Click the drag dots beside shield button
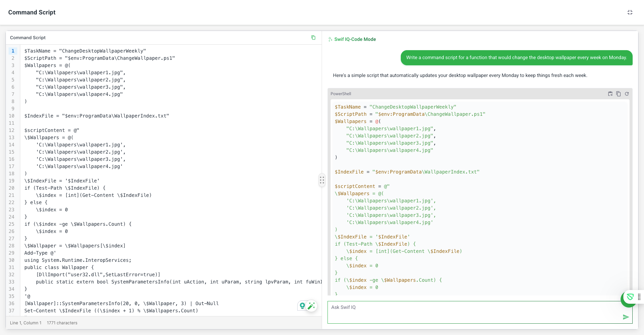 point(639,297)
